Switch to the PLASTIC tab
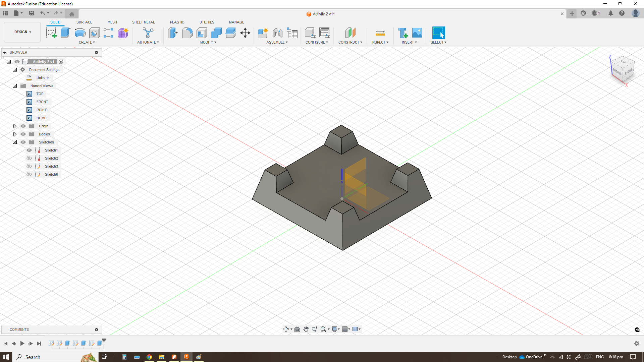 177,22
